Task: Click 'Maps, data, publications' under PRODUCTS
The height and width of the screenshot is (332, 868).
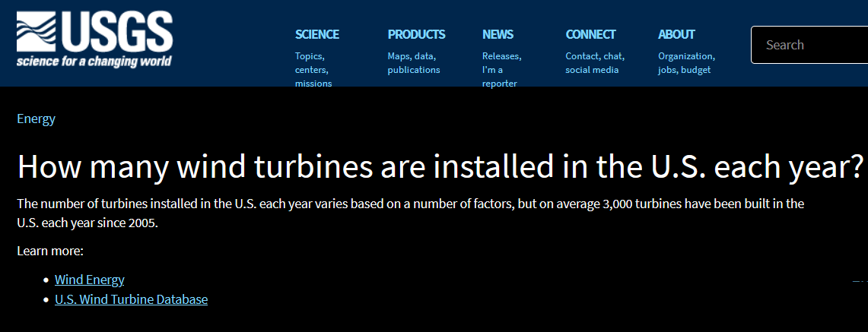Action: pyautogui.click(x=414, y=63)
